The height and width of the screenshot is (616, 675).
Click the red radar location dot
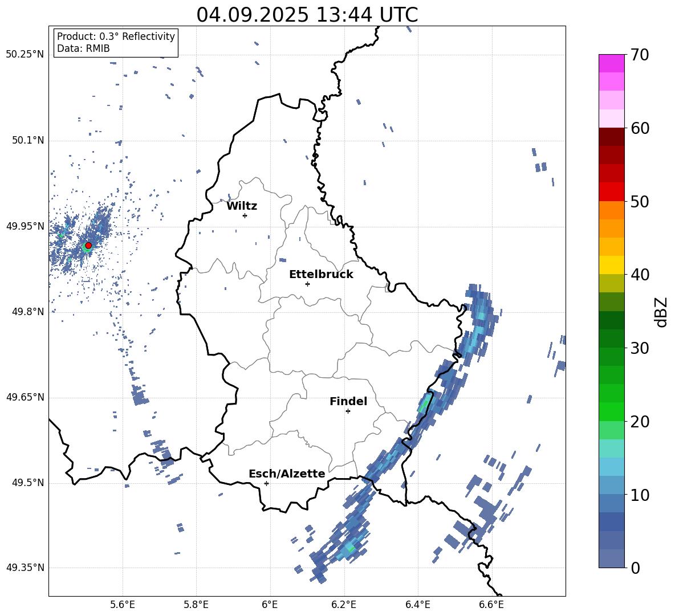click(88, 245)
